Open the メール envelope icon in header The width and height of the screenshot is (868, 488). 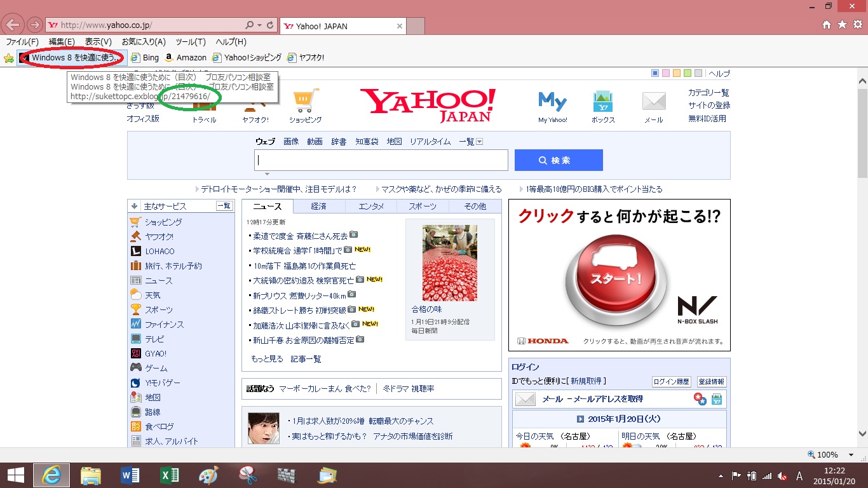[654, 102]
